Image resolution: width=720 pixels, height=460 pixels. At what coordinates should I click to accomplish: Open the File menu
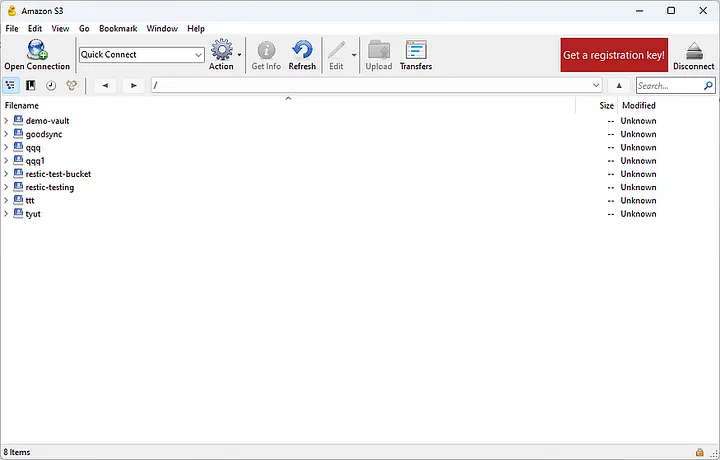pos(12,28)
